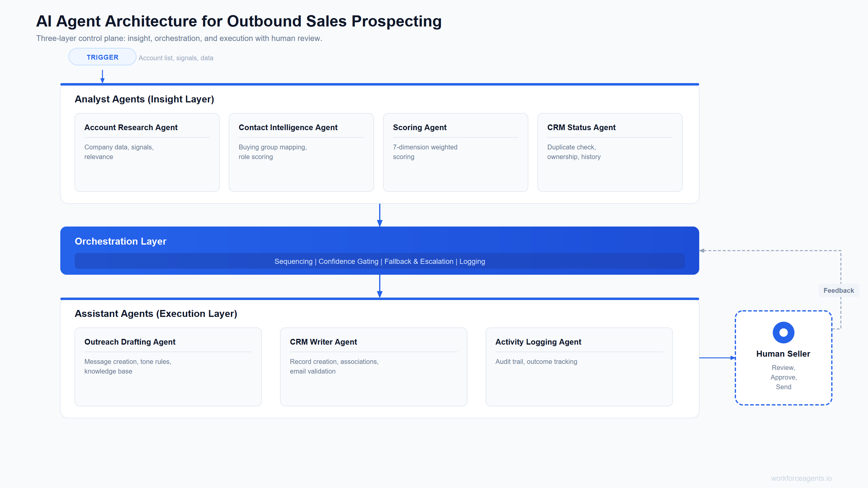Click the Sequencing and Confidence Gating bar

coord(379,261)
